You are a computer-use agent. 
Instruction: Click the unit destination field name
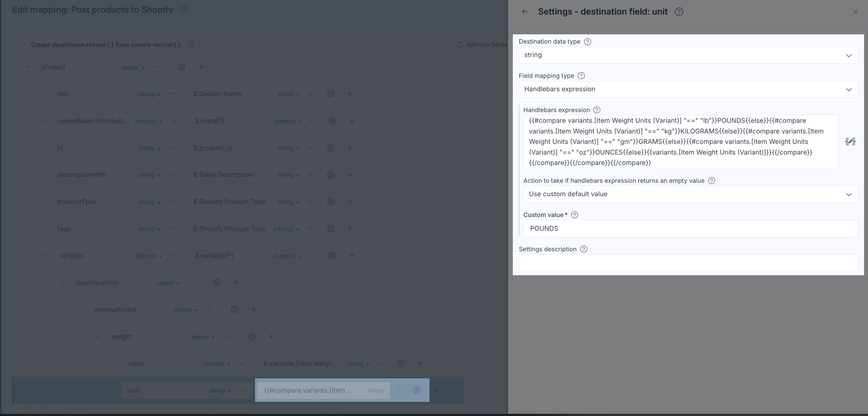pyautogui.click(x=134, y=390)
